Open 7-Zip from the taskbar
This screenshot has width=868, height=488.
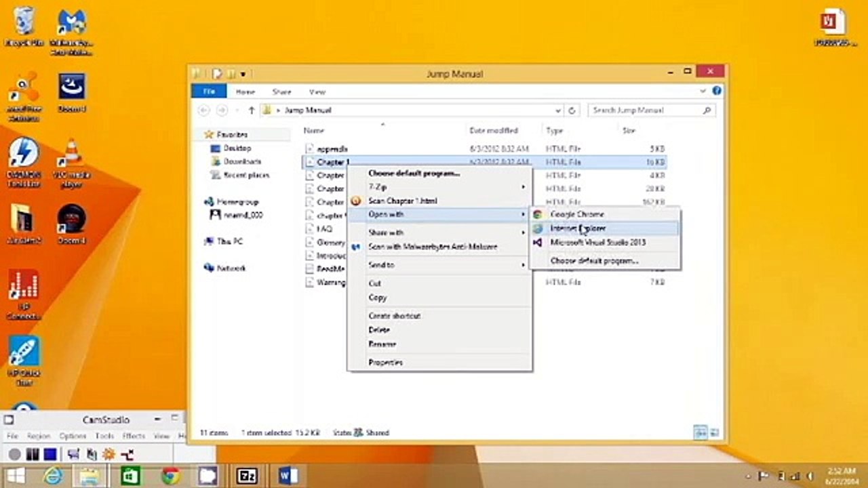coord(247,476)
